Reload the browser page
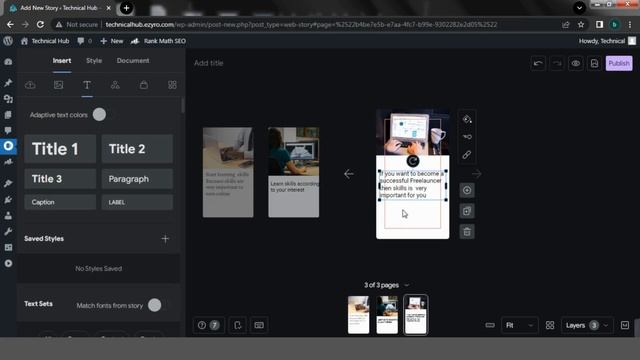Screen dimensions: 640x360 40,24
